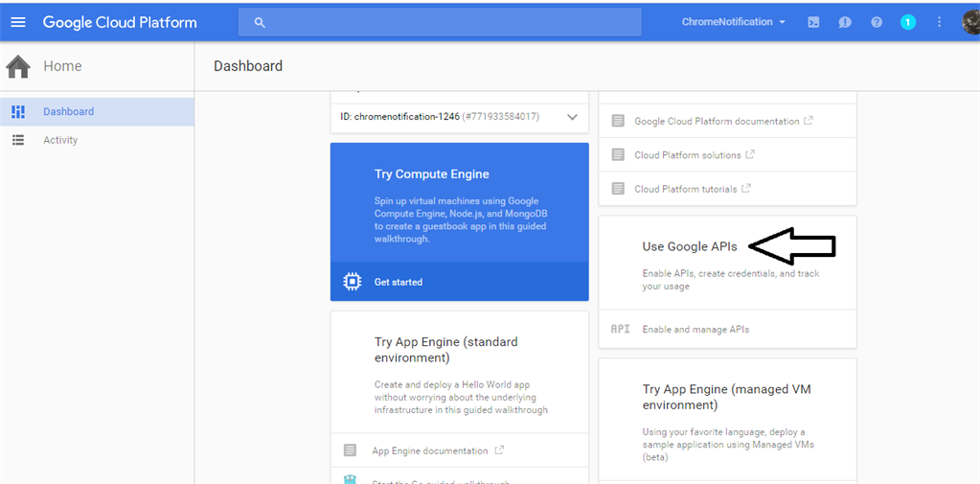
Task: Open the help question mark icon
Action: [877, 22]
